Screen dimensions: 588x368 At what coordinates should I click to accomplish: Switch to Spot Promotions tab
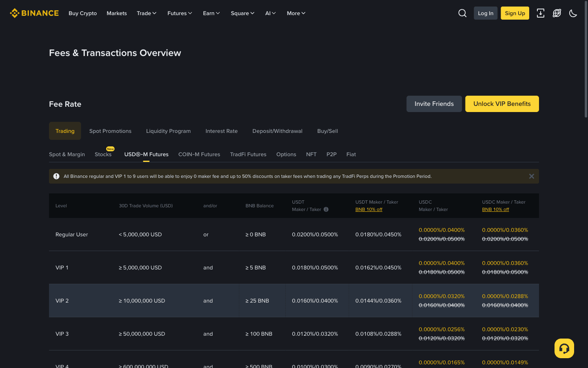110,131
